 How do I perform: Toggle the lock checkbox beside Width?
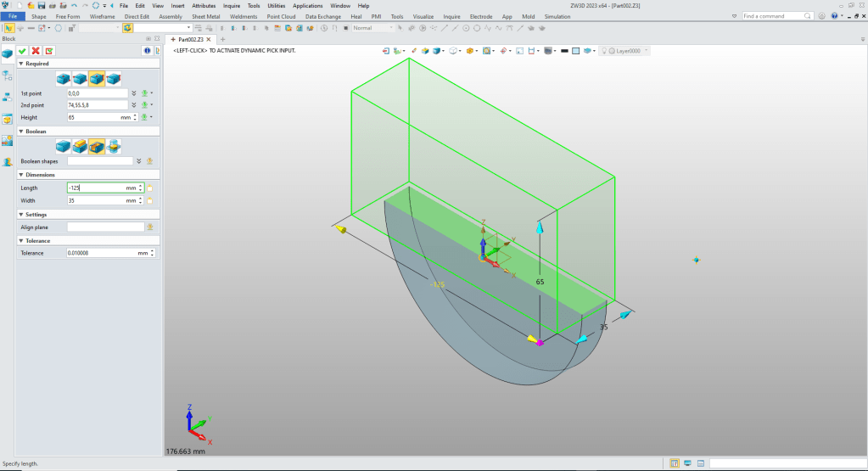(149, 201)
